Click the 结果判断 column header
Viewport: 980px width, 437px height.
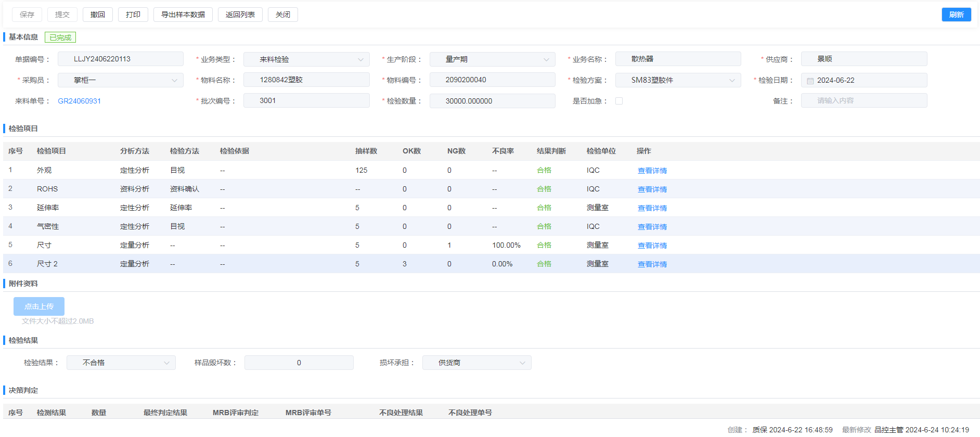tap(551, 151)
